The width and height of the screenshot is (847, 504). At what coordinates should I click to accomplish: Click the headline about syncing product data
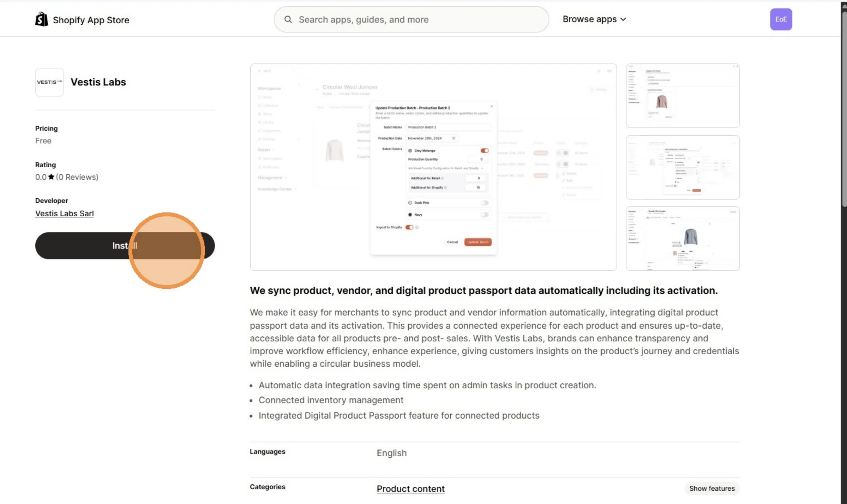coord(483,290)
